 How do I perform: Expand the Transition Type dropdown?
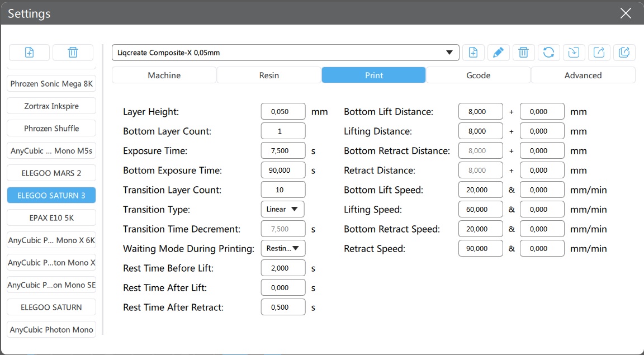283,209
